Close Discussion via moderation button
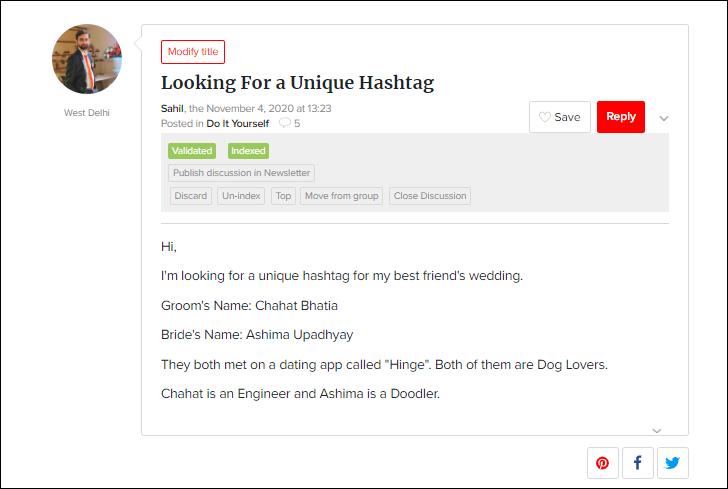This screenshot has height=489, width=728. coord(430,196)
